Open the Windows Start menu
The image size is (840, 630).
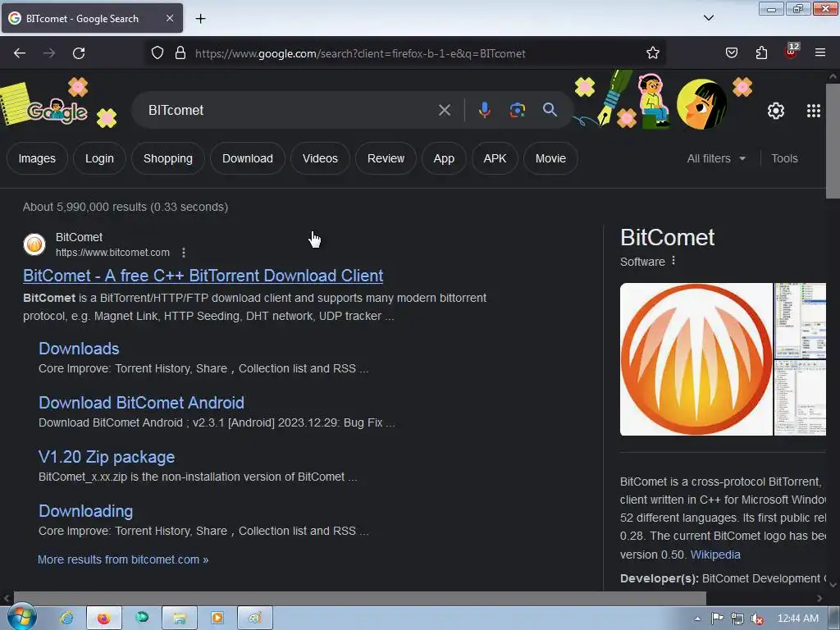point(21,618)
